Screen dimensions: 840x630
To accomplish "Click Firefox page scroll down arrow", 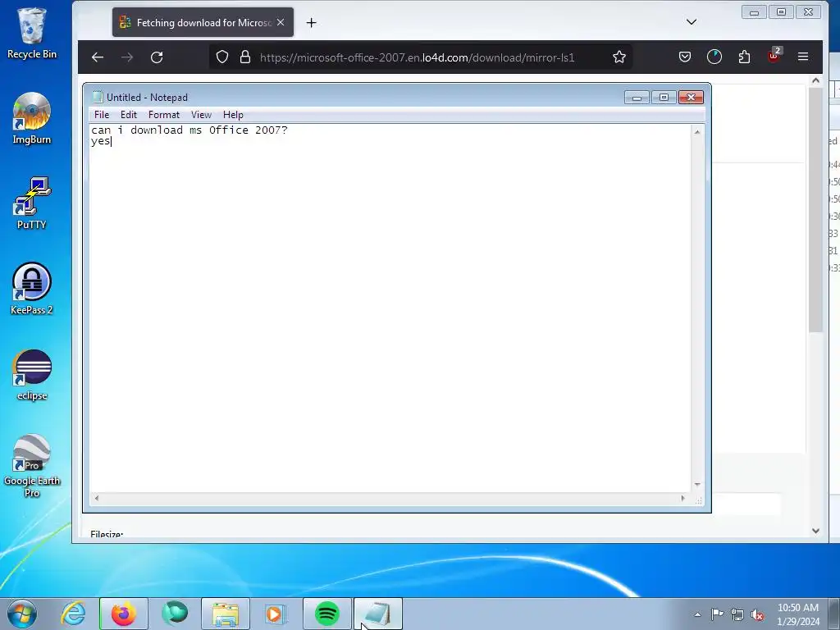I will [x=815, y=531].
